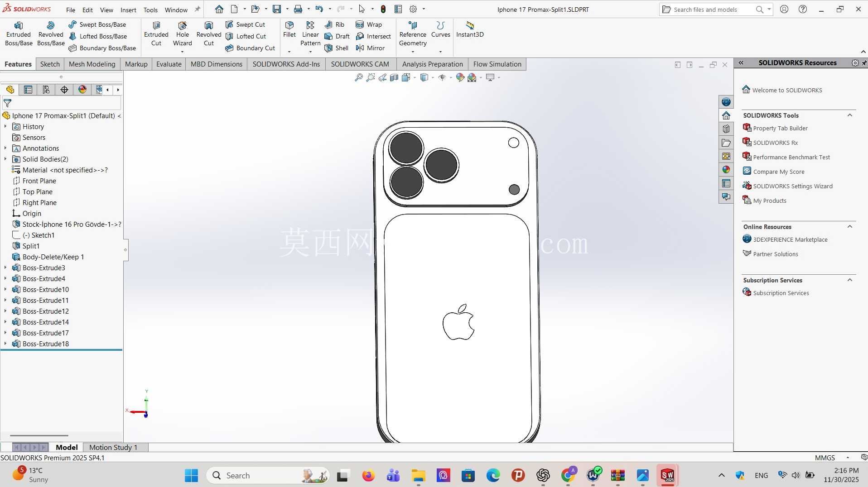Open Microsoft Edge from taskbar

point(493,475)
